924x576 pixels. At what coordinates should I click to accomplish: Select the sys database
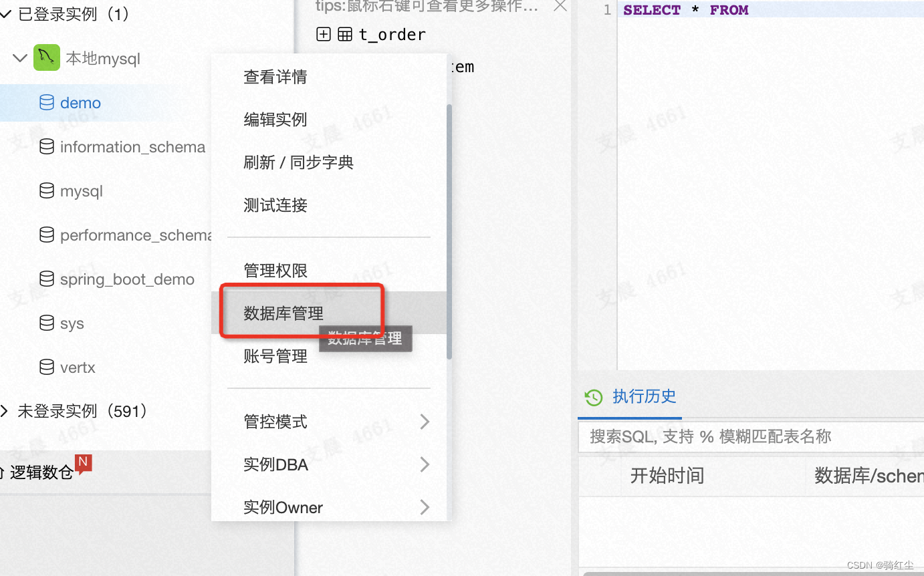click(x=72, y=324)
